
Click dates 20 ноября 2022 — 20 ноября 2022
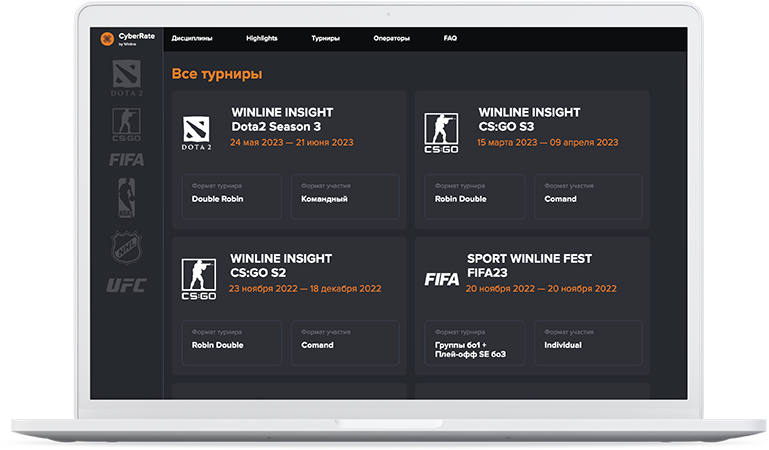(x=541, y=289)
